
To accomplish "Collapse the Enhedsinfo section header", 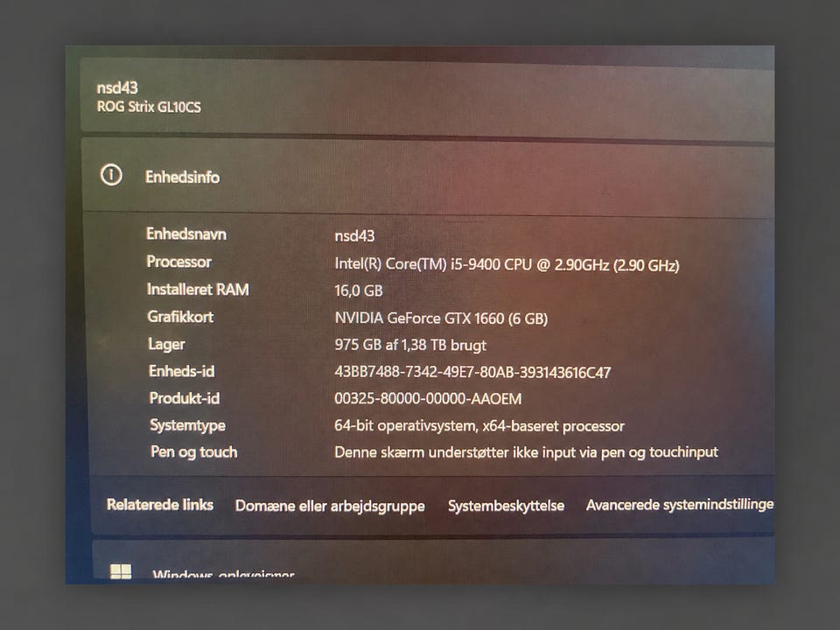I will (428, 176).
